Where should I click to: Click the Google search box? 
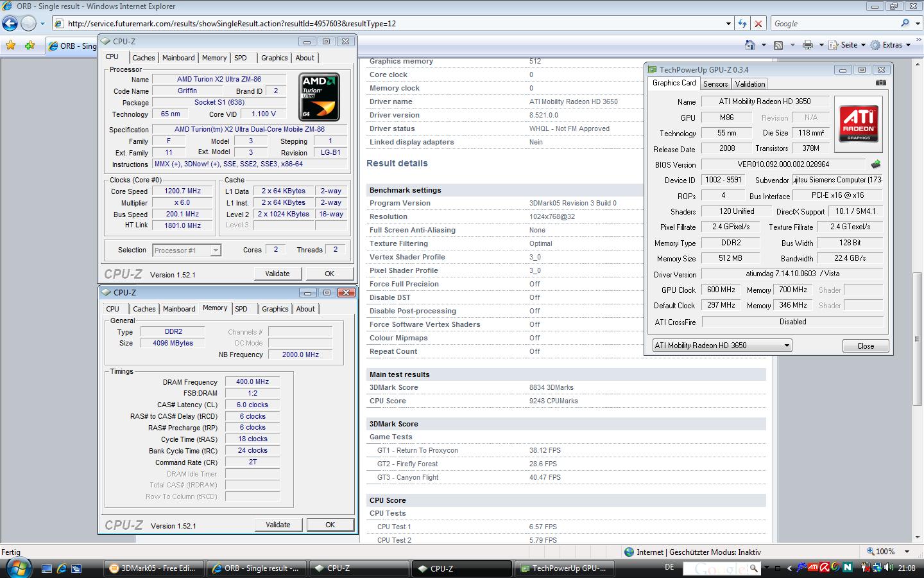tap(834, 24)
